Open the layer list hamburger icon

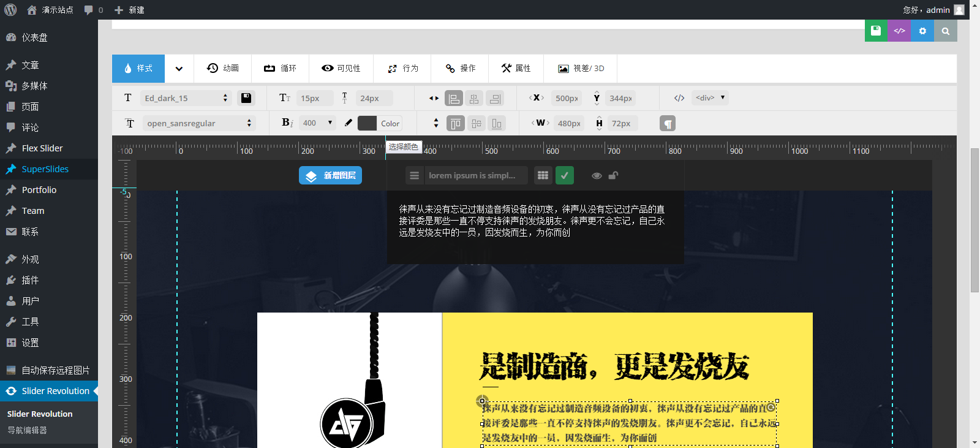(415, 175)
